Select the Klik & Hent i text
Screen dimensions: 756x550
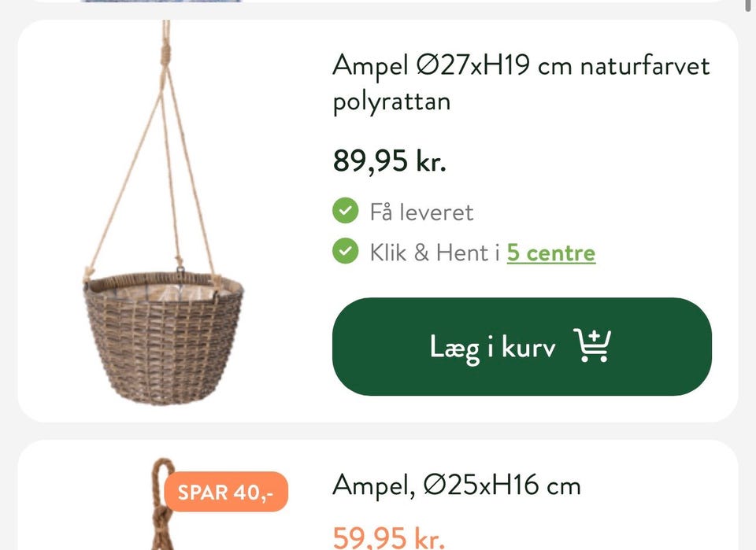(435, 253)
